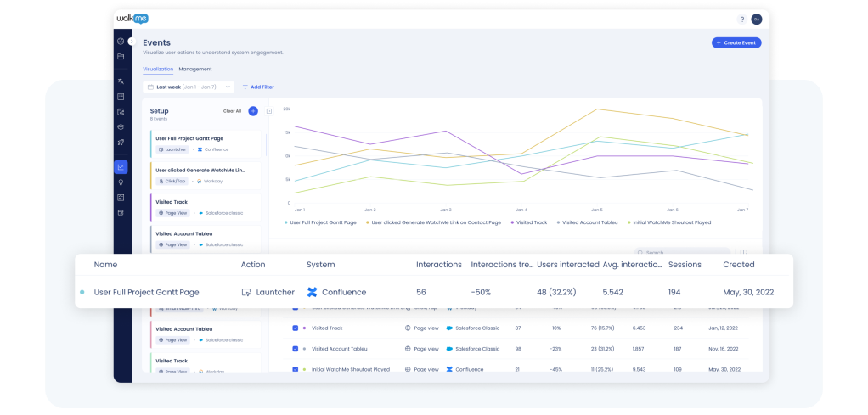This screenshot has width=868, height=415.
Task: Uncheck the Visited Track row checkbox
Action: (296, 328)
